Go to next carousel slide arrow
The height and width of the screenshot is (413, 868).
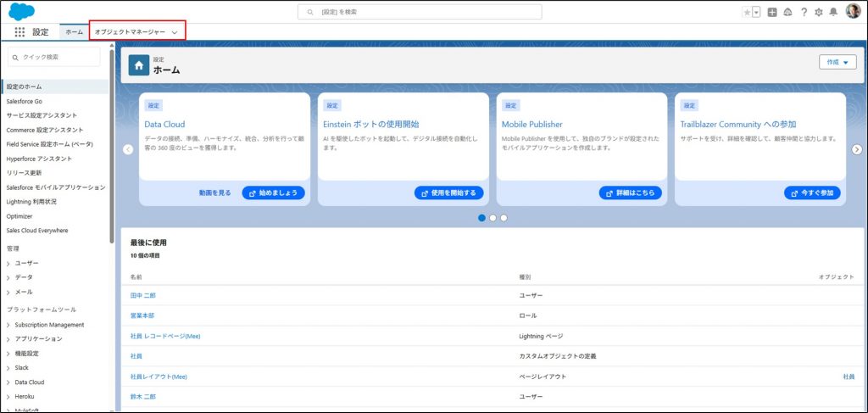point(857,149)
